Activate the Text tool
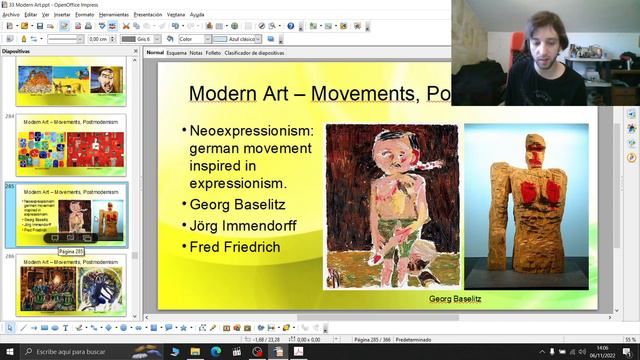 coord(65,328)
